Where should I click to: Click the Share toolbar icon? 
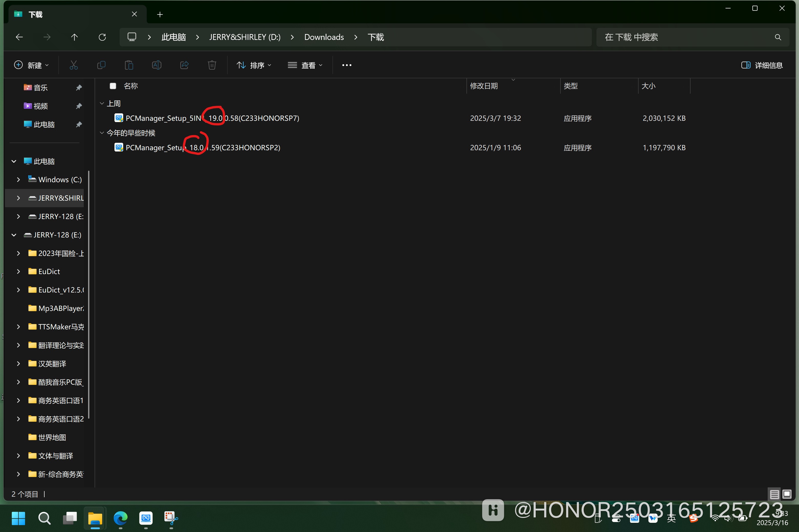click(184, 65)
